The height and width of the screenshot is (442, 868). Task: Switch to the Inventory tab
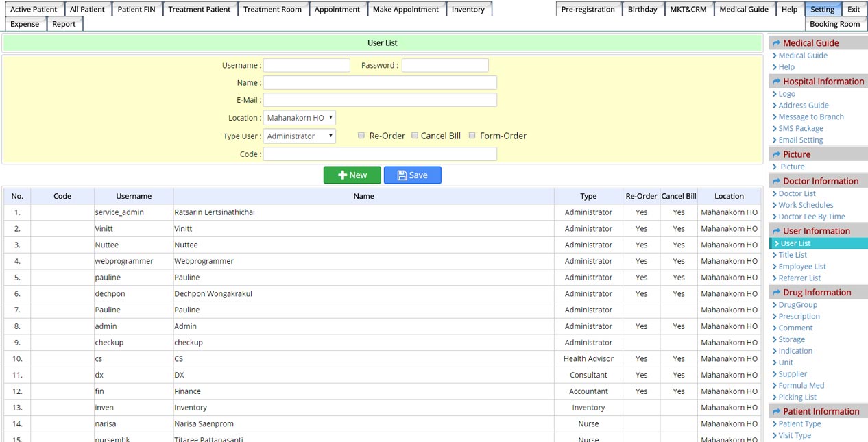(x=468, y=10)
